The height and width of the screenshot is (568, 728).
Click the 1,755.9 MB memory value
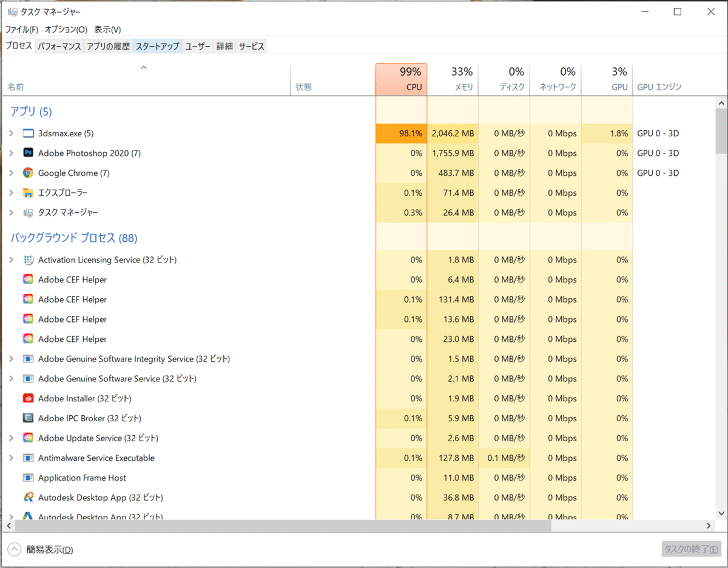[x=453, y=153]
